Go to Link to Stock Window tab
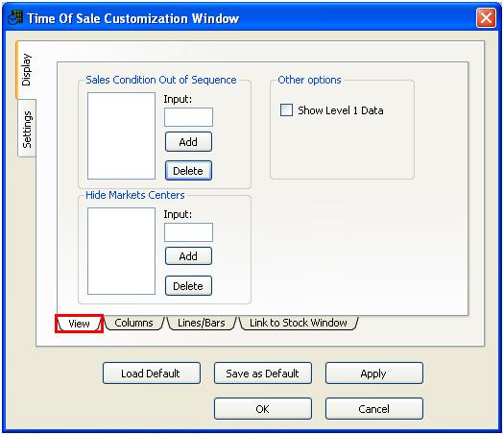This screenshot has width=504, height=435. (x=299, y=323)
